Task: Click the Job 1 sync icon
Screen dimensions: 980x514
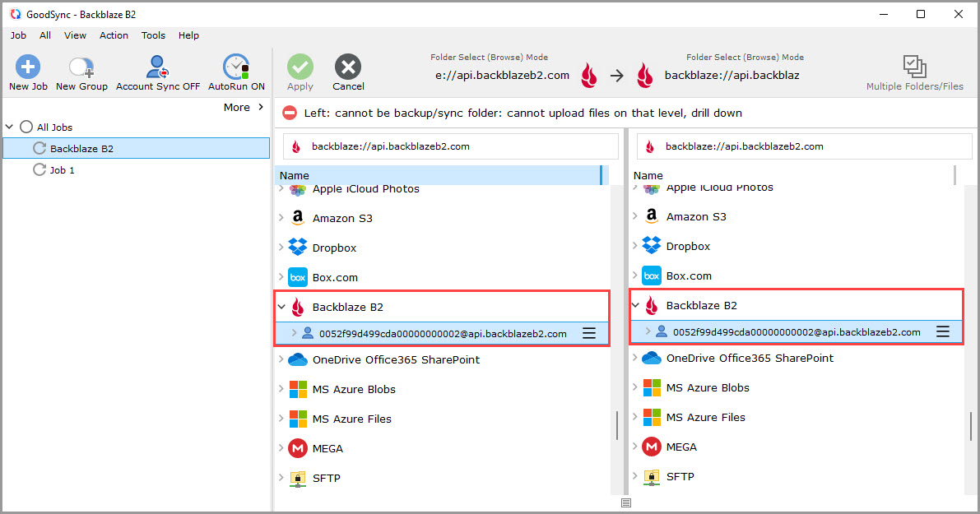Action: [39, 170]
